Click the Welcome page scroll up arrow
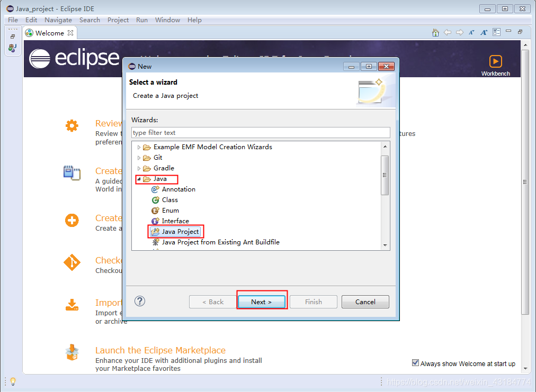536x392 pixels. [x=525, y=45]
